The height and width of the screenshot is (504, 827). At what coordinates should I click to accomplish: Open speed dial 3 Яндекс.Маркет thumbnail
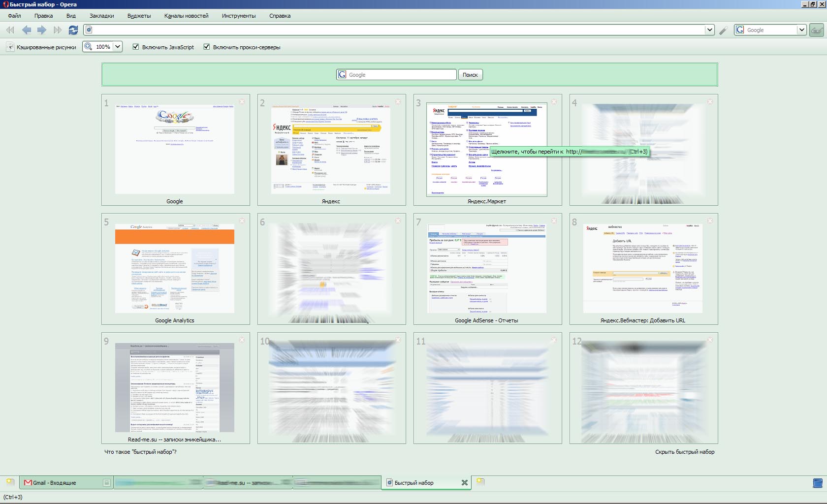[x=487, y=149]
